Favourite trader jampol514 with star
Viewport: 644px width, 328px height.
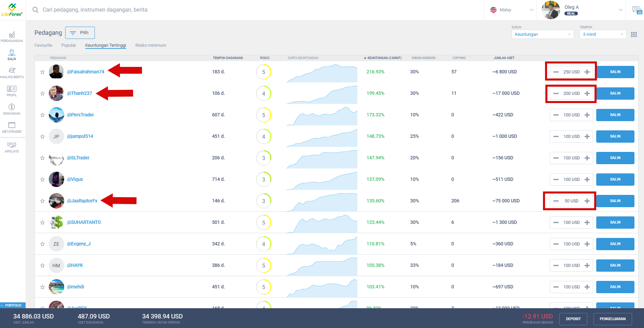point(42,137)
